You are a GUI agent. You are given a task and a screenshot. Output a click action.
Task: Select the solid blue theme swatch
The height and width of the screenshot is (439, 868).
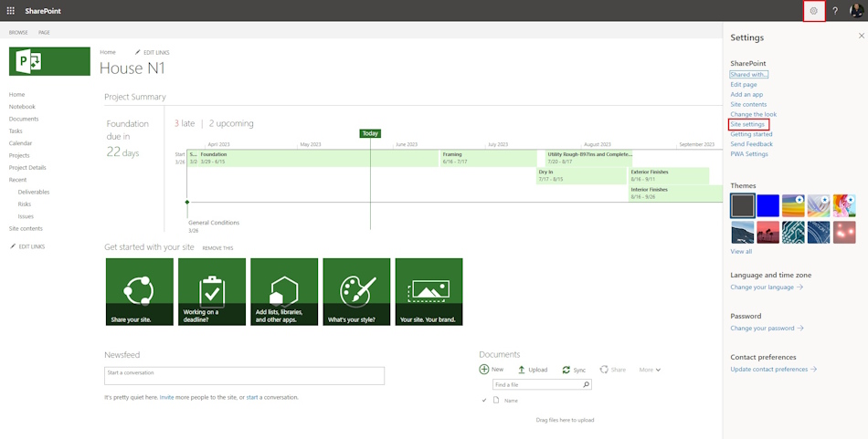(x=767, y=205)
